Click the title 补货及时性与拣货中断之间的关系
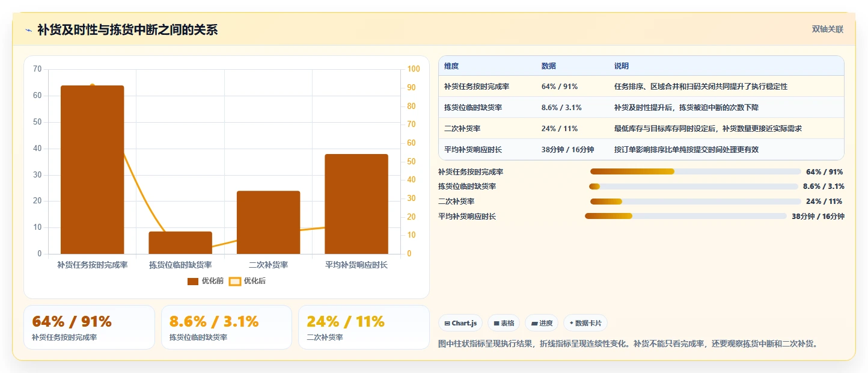This screenshot has height=373, width=868. click(127, 30)
